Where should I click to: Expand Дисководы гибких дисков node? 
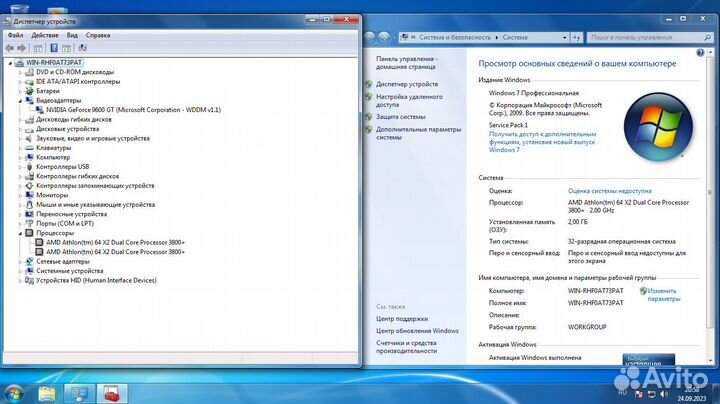coord(20,119)
